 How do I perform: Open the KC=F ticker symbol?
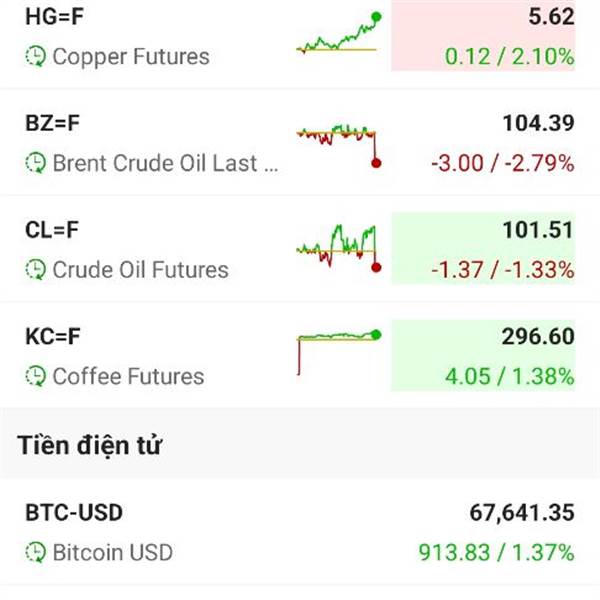(52, 337)
